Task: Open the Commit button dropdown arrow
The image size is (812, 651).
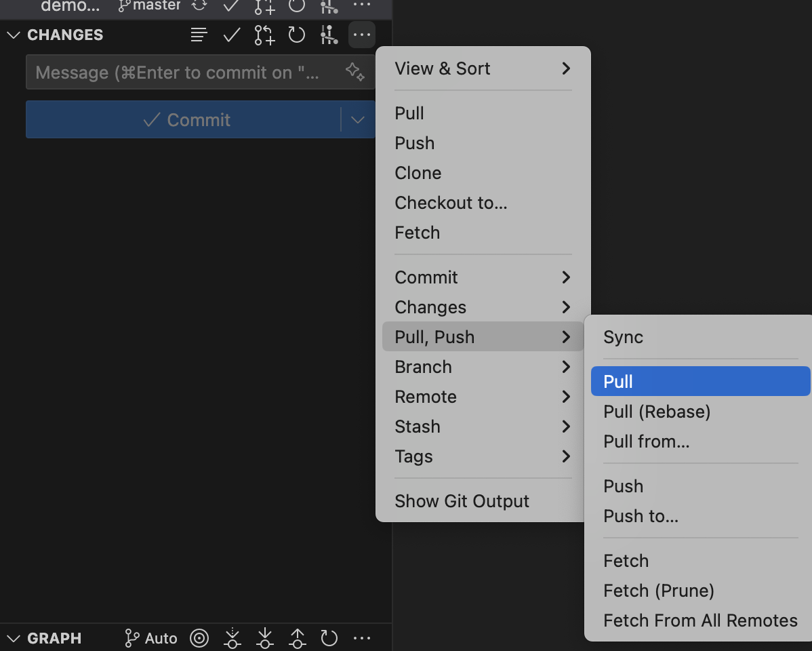Action: pos(357,119)
